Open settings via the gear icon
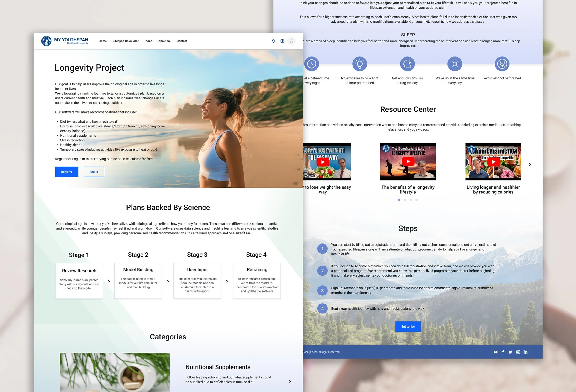This screenshot has width=576, height=392. click(x=282, y=41)
